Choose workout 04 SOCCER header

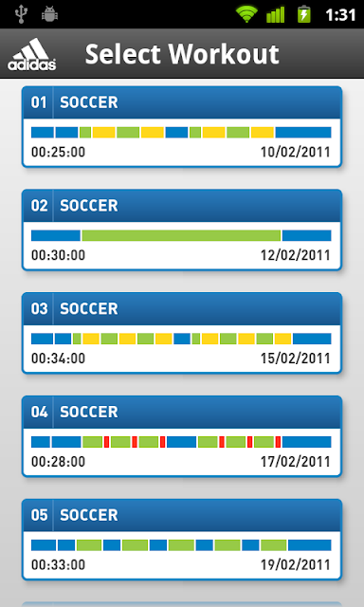182,412
